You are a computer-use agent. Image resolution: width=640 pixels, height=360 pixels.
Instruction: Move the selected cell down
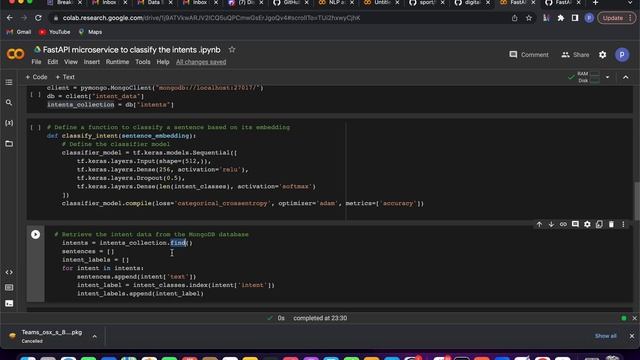[551, 224]
